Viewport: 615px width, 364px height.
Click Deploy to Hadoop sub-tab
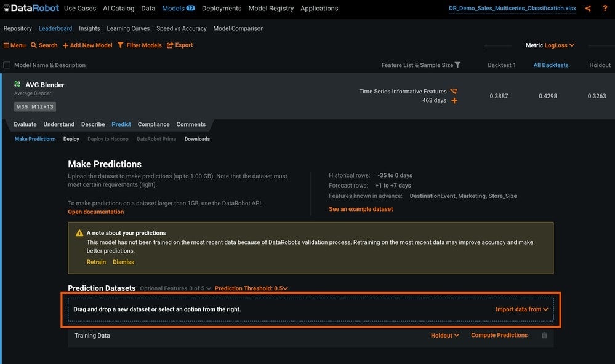pyautogui.click(x=108, y=139)
